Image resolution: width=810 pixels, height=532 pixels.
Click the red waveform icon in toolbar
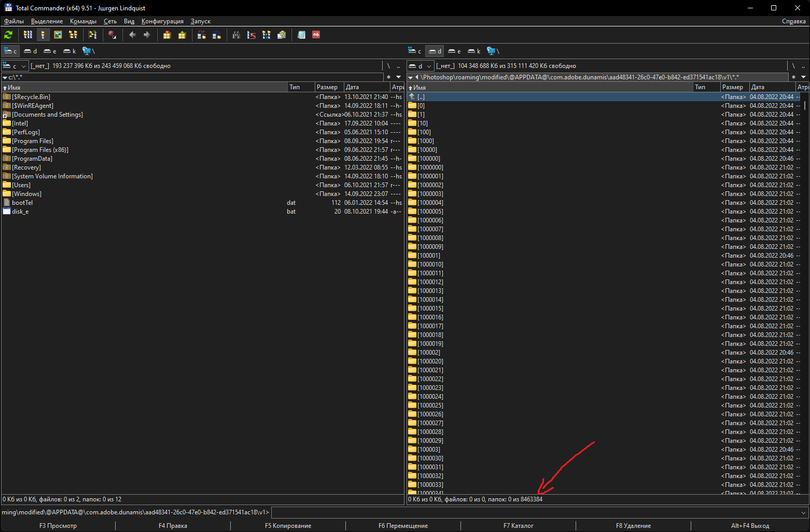(x=316, y=35)
